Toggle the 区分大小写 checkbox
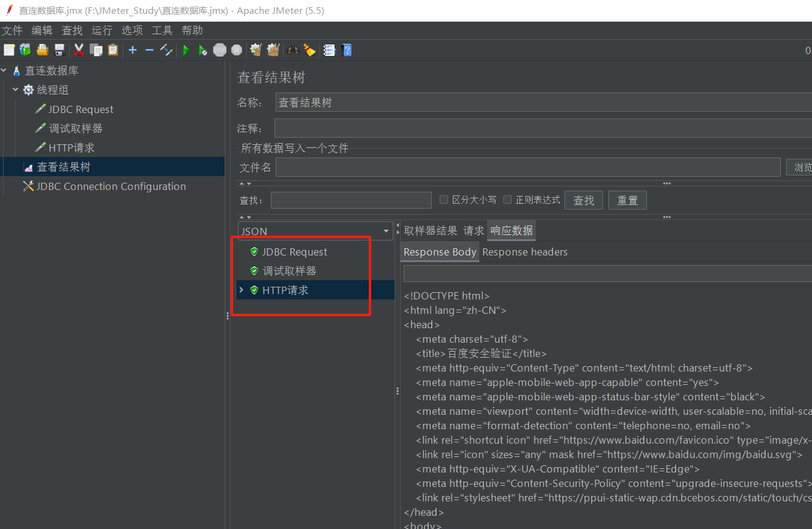Image resolution: width=812 pixels, height=529 pixels. (x=444, y=200)
